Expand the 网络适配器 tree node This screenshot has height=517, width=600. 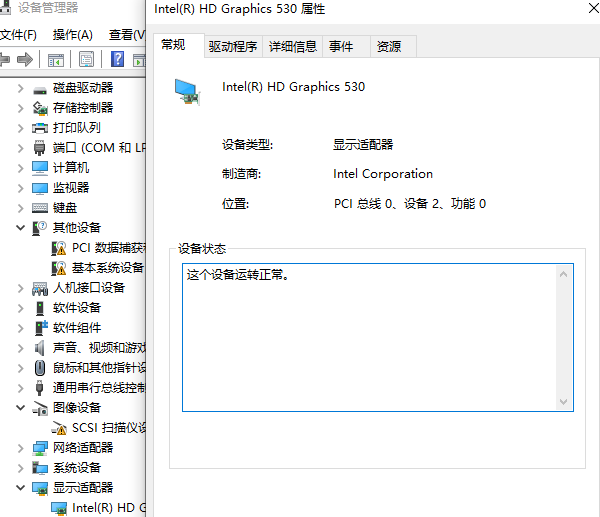[x=21, y=448]
